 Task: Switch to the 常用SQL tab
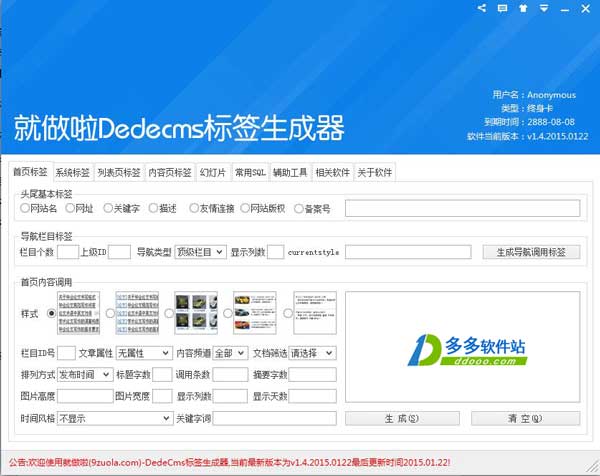(x=250, y=173)
